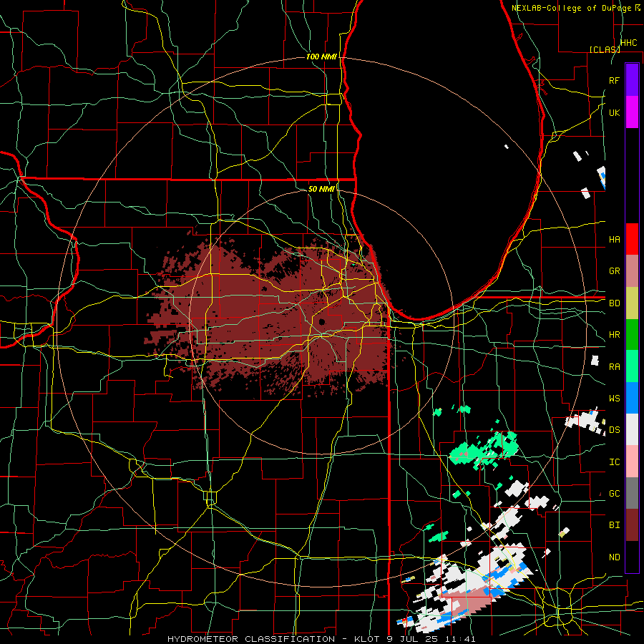Click the purple RF color swatch in legend
644x644 pixels.
coord(632,80)
